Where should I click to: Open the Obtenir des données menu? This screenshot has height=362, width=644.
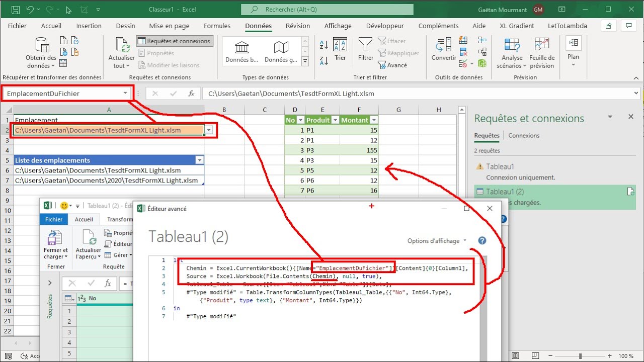(x=41, y=53)
